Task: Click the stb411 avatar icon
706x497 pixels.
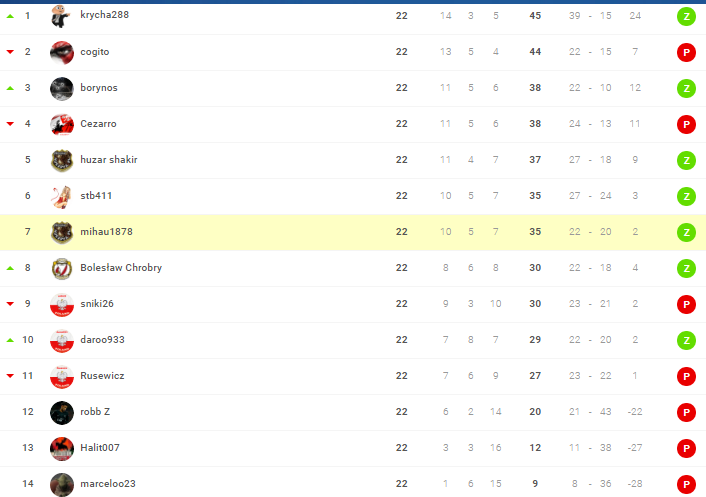Action: (62, 196)
